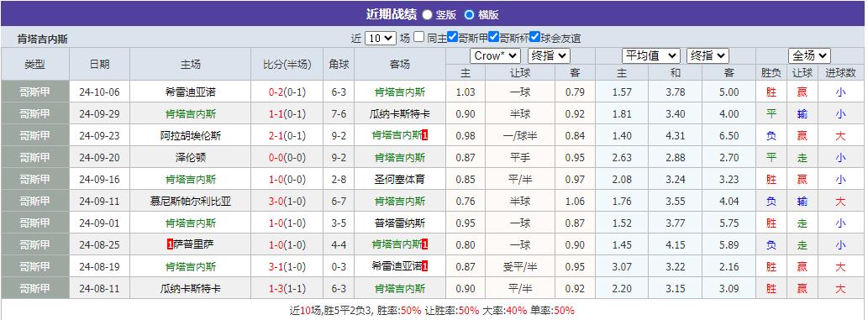
Task: Click score 3-0(1-0) on 24-09-11
Action: (x=287, y=201)
